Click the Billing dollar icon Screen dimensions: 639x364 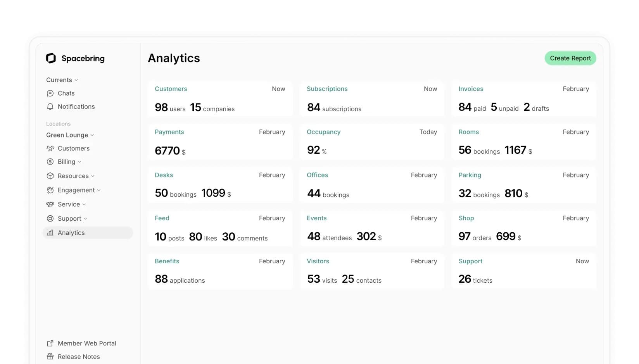click(x=50, y=161)
